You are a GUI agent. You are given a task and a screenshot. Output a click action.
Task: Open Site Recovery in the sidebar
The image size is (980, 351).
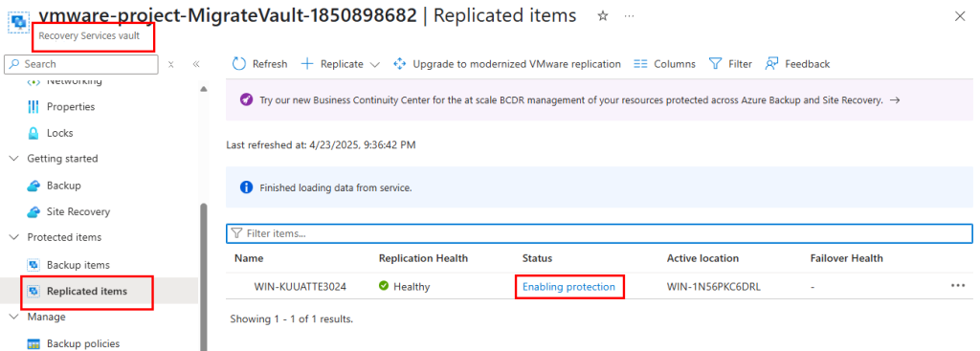[78, 211]
